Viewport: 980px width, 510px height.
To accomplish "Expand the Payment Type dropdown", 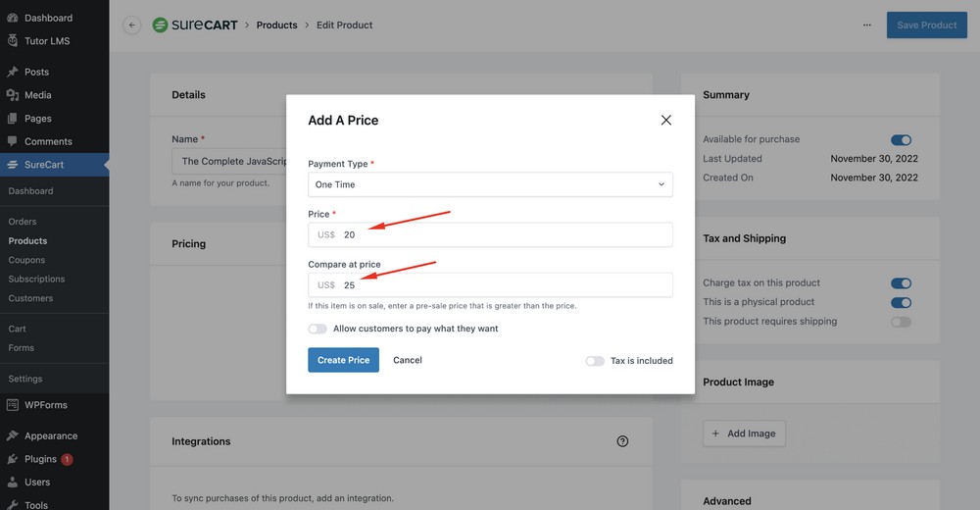I will pos(490,184).
